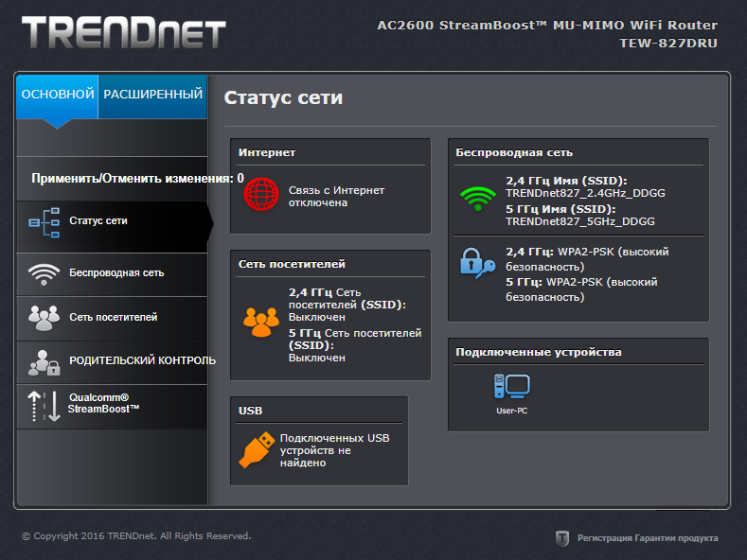747x560 pixels.
Task: Select Статус сети in the sidebar
Action: click(x=113, y=227)
